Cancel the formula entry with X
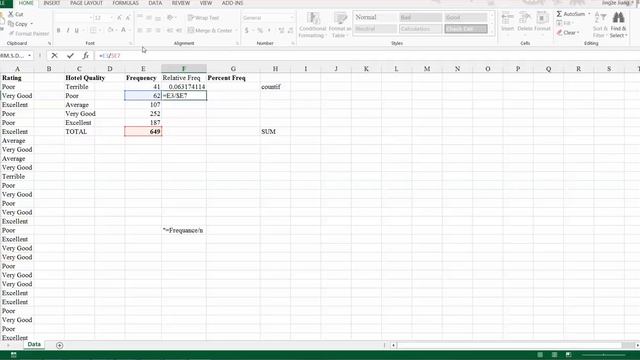640x360 pixels. coord(54,56)
